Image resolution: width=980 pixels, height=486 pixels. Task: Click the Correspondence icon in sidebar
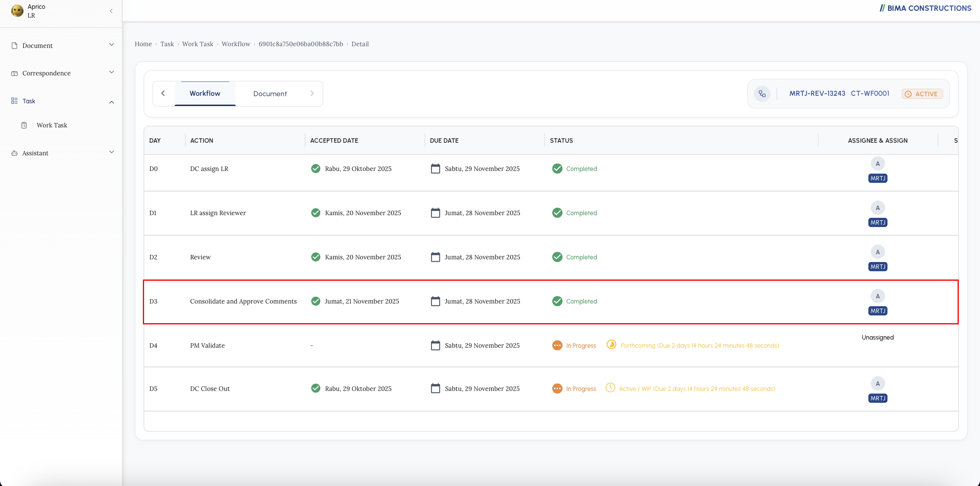(14, 73)
